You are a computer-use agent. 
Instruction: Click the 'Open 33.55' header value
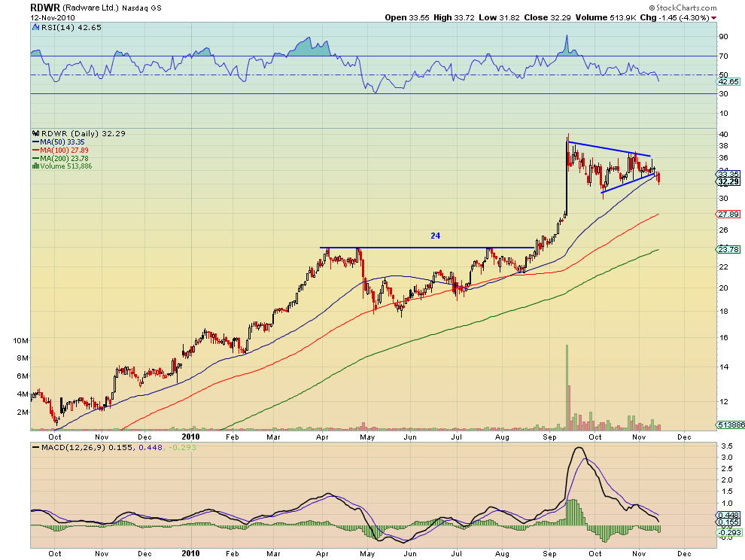coord(406,17)
